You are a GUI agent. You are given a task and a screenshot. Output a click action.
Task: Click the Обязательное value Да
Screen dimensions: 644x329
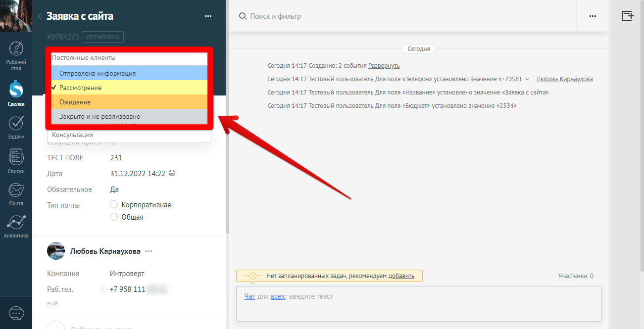pyautogui.click(x=114, y=189)
